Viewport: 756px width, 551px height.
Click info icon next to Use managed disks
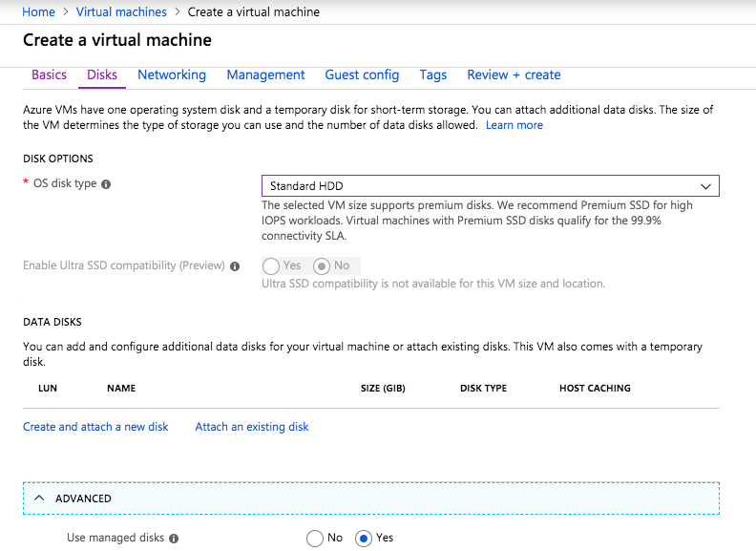point(174,539)
